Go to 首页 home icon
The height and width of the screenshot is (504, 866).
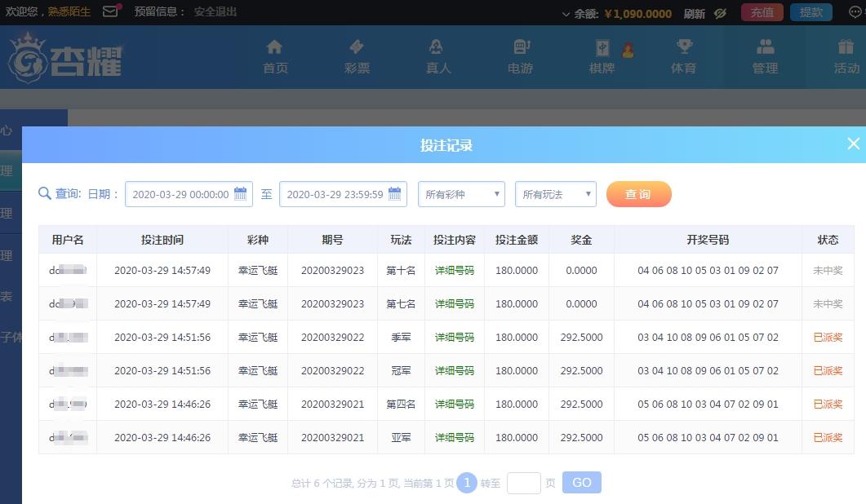[x=275, y=48]
